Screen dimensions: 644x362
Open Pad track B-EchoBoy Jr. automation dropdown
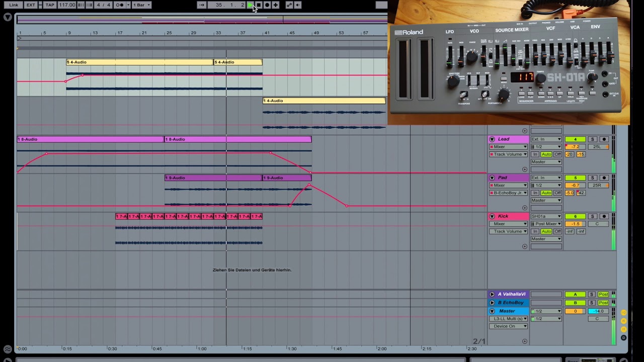(x=508, y=193)
